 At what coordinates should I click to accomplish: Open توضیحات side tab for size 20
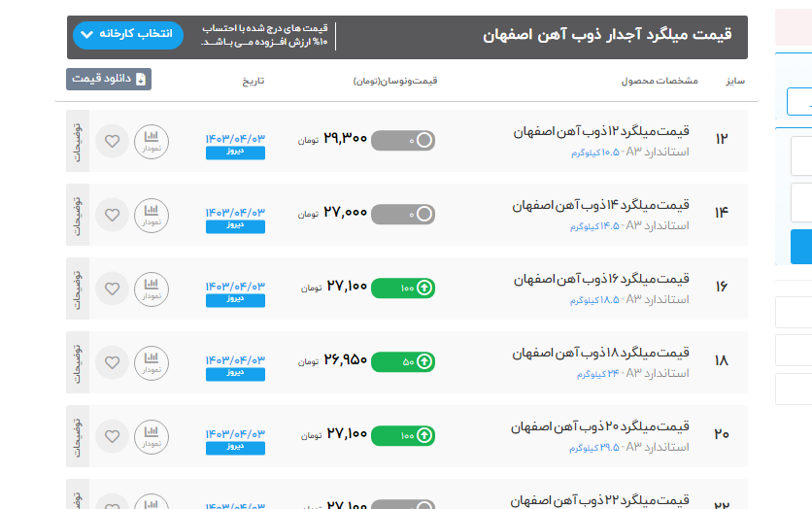78,436
